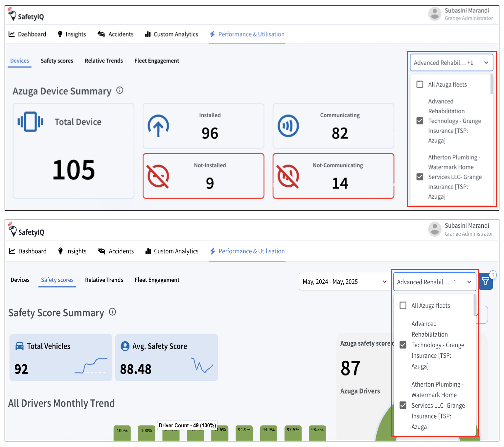Click the info icon beside Safety Score Summary
Viewport: 504px width, 447px height.
(x=112, y=312)
